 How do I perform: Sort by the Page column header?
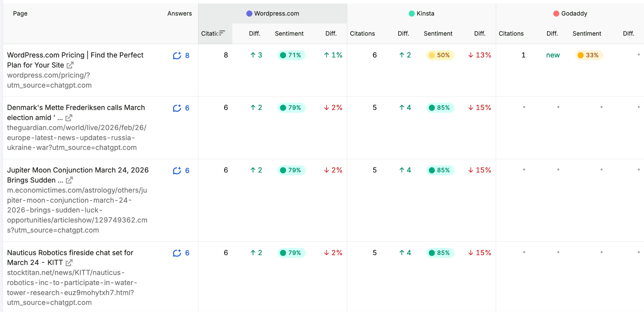point(20,14)
